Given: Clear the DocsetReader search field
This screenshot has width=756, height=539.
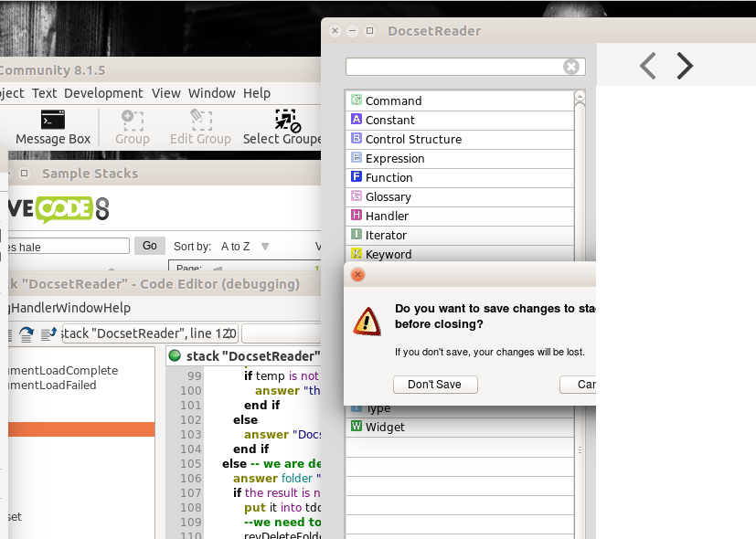Looking at the screenshot, I should tap(571, 67).
